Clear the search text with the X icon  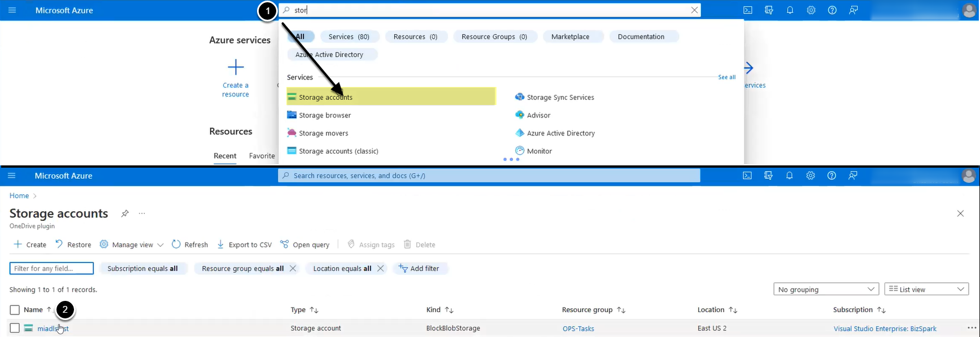pyautogui.click(x=695, y=10)
